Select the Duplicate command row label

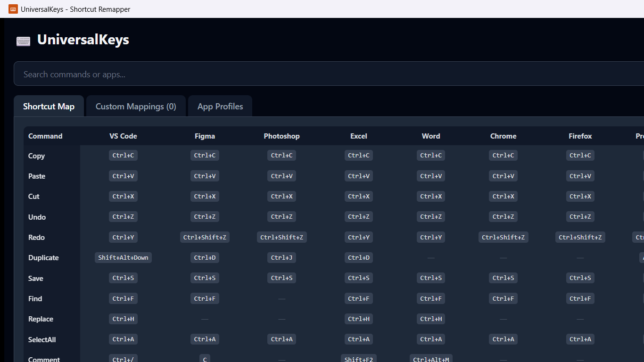(x=43, y=258)
